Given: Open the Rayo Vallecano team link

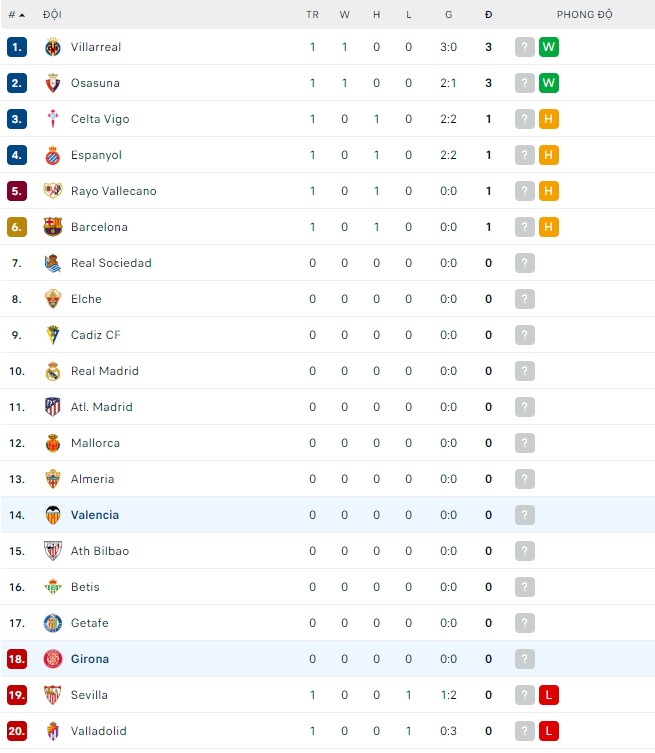Looking at the screenshot, I should (113, 191).
